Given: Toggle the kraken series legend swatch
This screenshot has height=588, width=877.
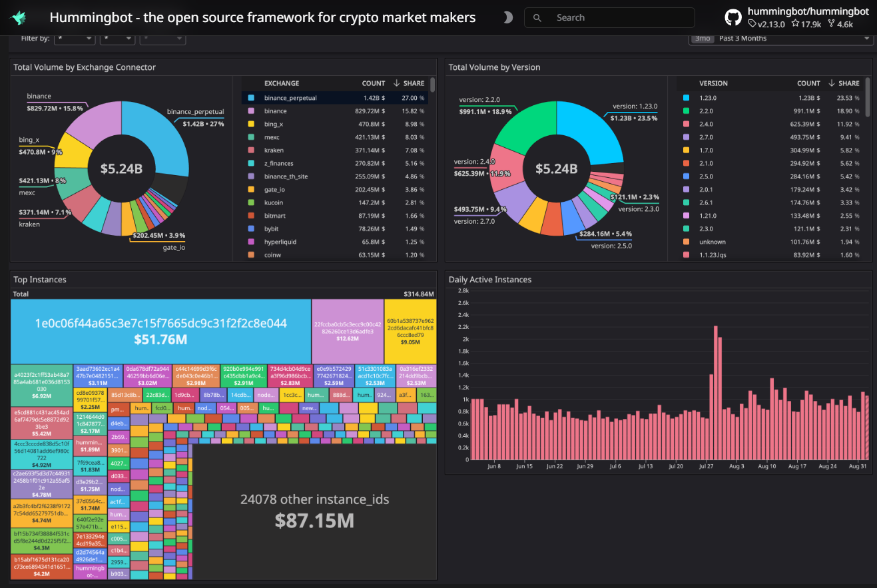Looking at the screenshot, I should click(x=251, y=150).
